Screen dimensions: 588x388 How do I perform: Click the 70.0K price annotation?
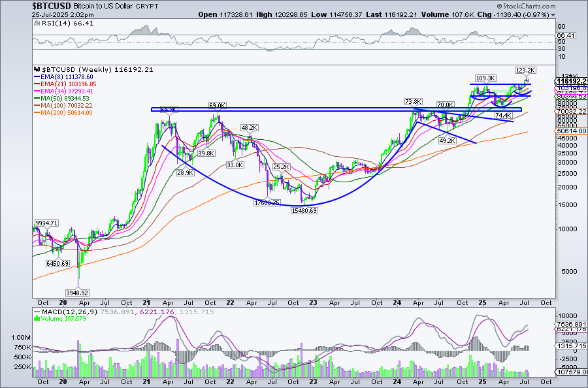click(446, 105)
